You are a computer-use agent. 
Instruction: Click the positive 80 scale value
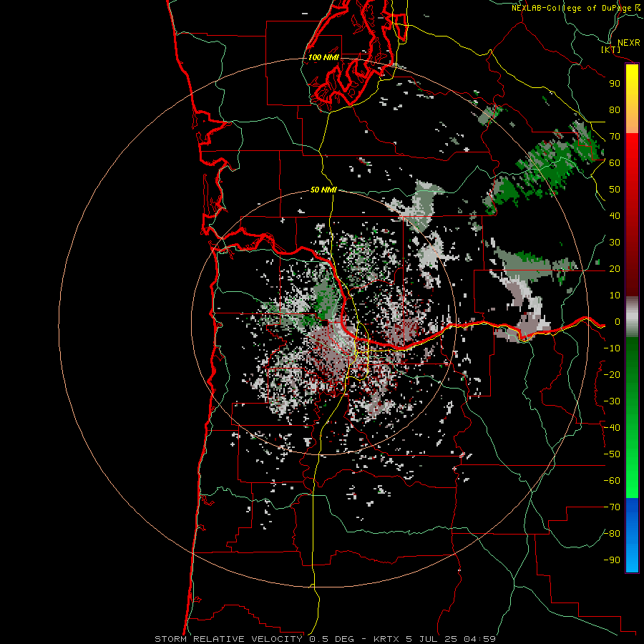coord(615,109)
